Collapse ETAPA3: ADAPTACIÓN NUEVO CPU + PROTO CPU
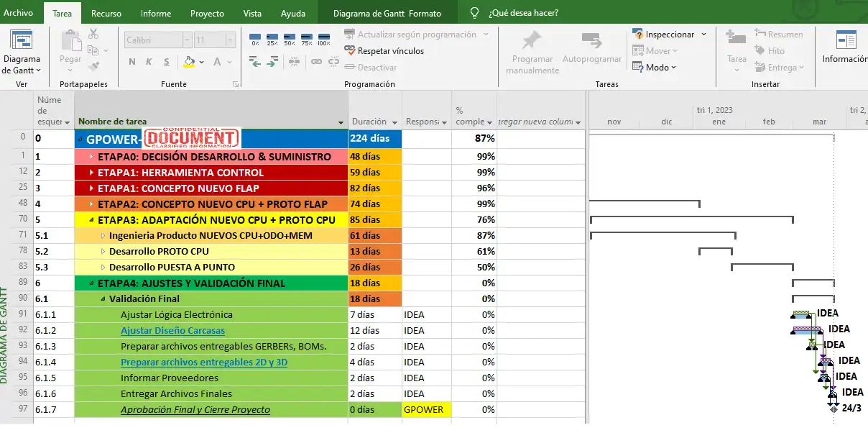 (91, 220)
